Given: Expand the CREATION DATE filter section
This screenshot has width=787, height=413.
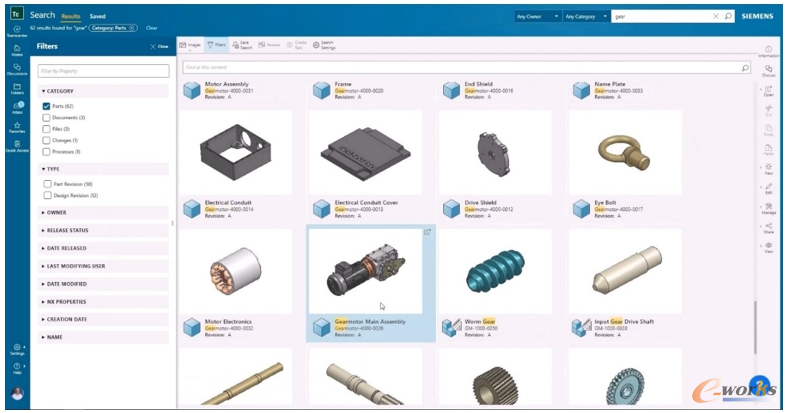Looking at the screenshot, I should [103, 320].
